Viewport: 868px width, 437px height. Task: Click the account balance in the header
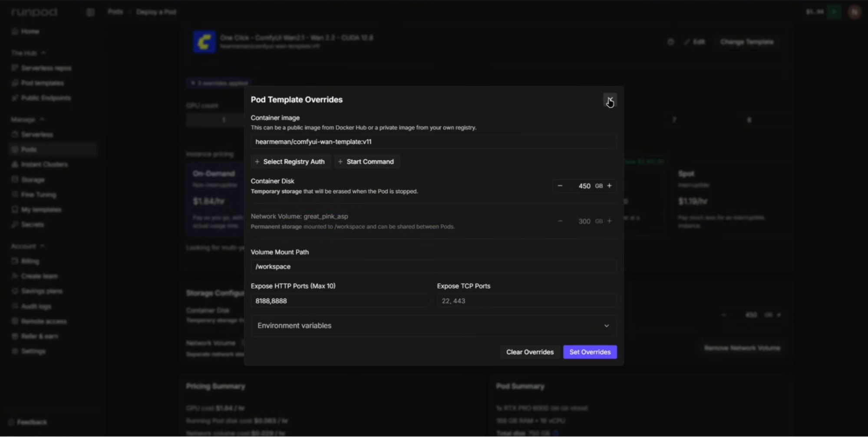coord(815,12)
